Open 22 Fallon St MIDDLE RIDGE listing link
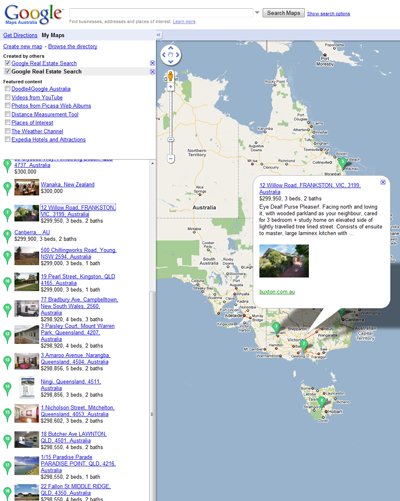Screen dimensions: 400x501 point(76,490)
